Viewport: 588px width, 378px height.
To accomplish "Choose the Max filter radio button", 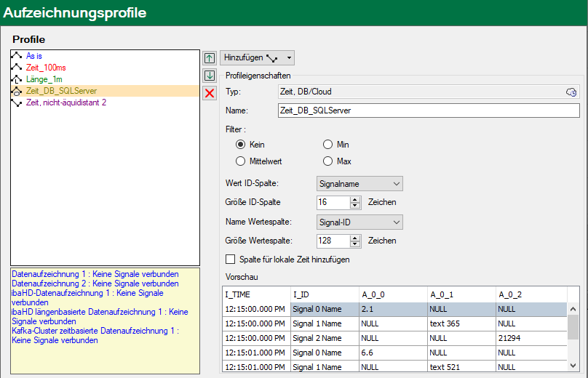I will [328, 161].
